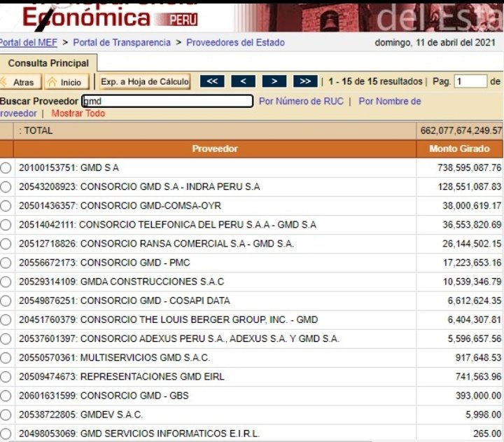
Task: Select radio for CONSORCIO THE LOUIS BERGER GROUP
Action: [6, 319]
